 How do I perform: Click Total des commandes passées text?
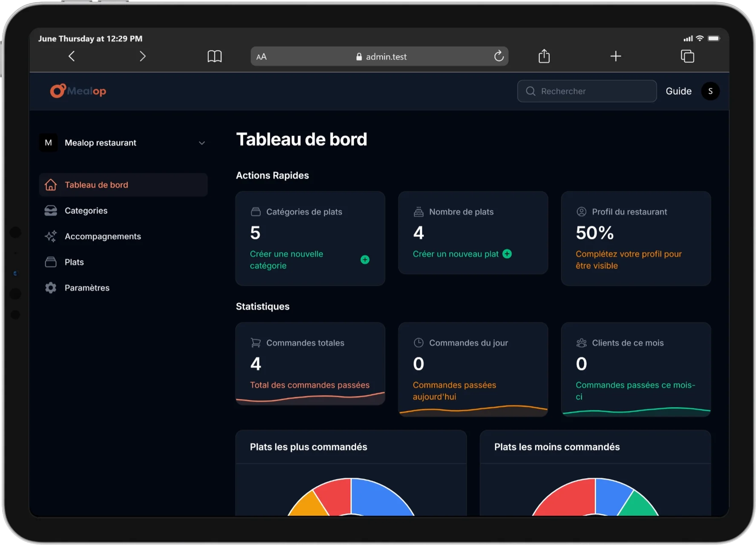(309, 385)
